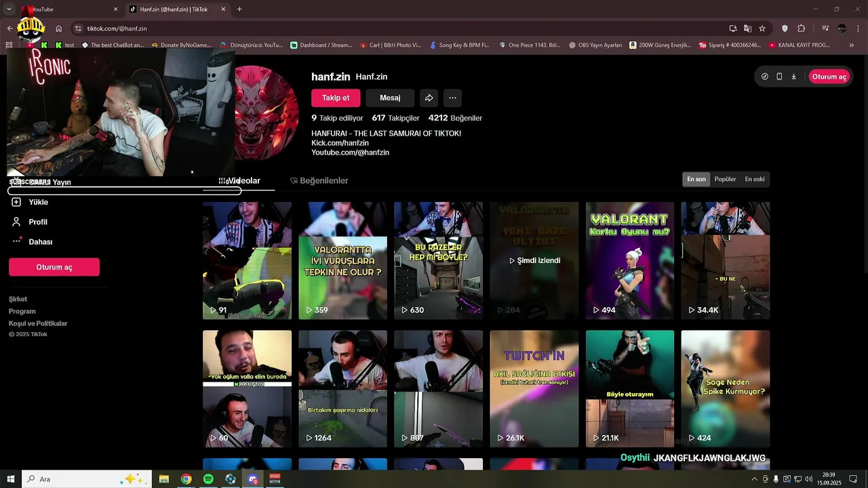
Task: Open the OBS Yayın Ayarları bookmark
Action: [595, 45]
